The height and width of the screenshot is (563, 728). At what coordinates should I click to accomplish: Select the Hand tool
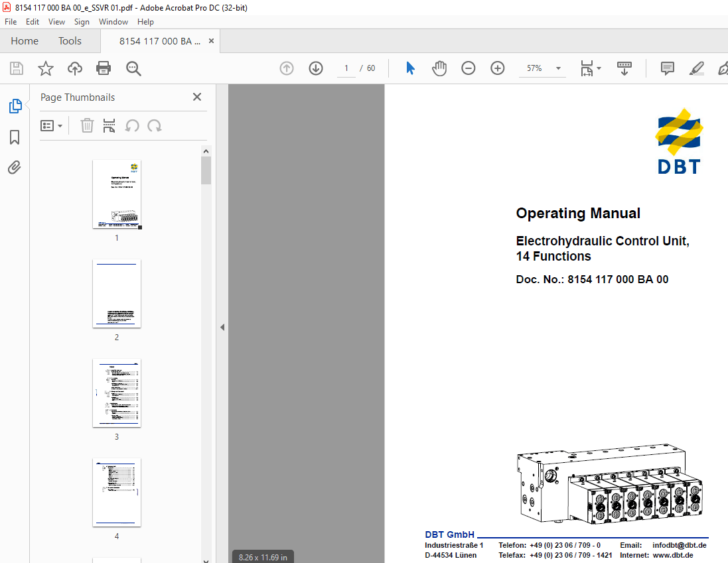tap(439, 68)
